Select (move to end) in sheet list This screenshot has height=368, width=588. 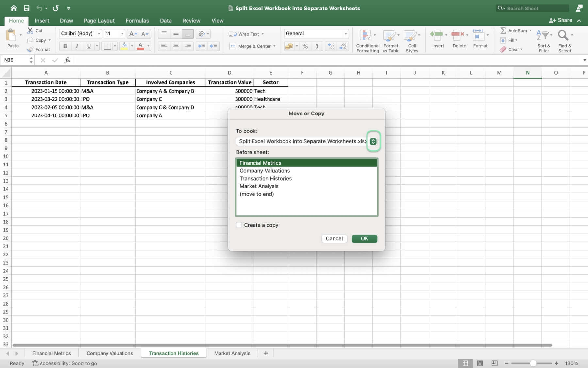[x=257, y=194]
